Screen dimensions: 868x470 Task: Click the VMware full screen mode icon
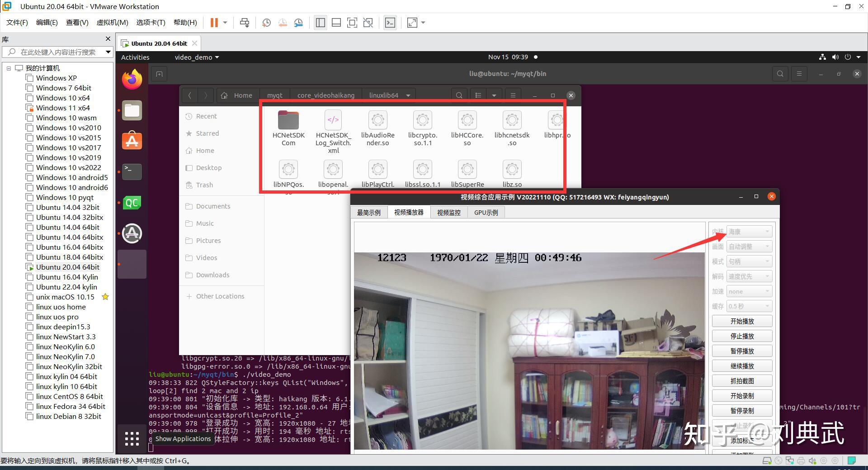[352, 23]
